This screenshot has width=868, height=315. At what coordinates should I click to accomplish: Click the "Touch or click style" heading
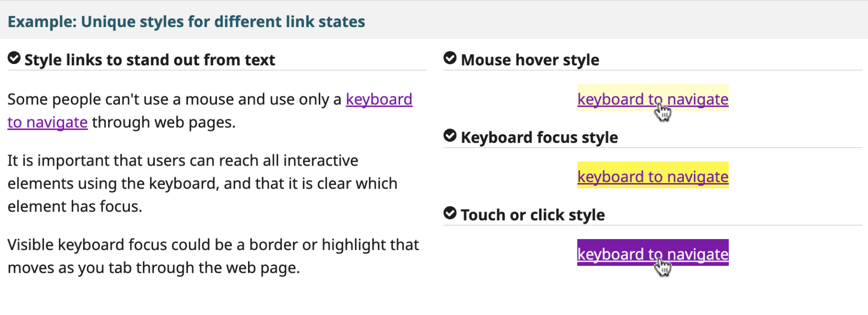coord(533,215)
